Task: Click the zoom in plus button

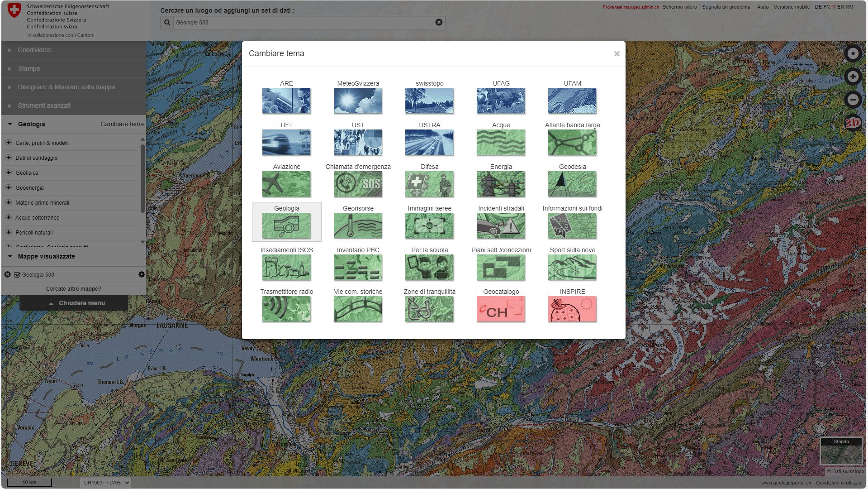Action: [853, 77]
